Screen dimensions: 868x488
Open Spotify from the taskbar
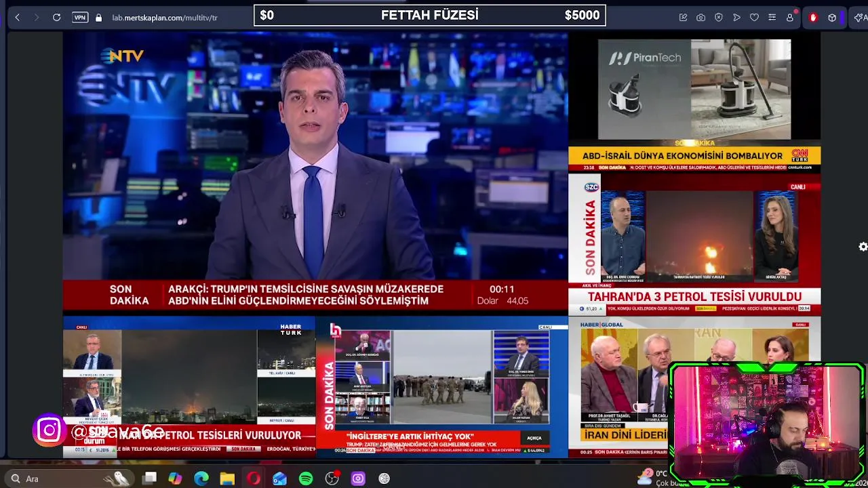click(306, 479)
